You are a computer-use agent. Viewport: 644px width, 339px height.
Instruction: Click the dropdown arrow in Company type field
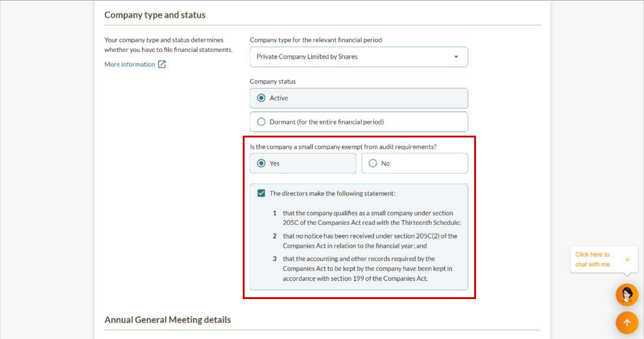pyautogui.click(x=456, y=57)
